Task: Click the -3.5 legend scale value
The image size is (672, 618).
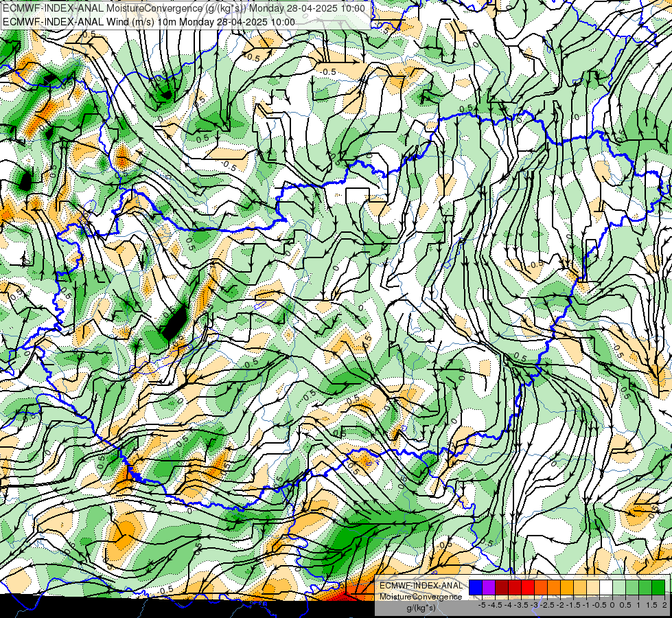Action: coord(521,605)
